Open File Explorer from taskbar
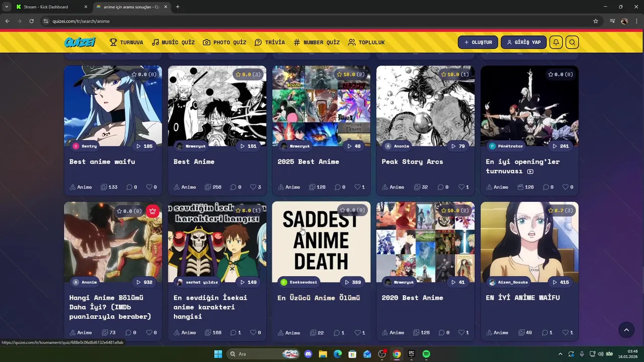This screenshot has height=362, width=644. [323, 354]
